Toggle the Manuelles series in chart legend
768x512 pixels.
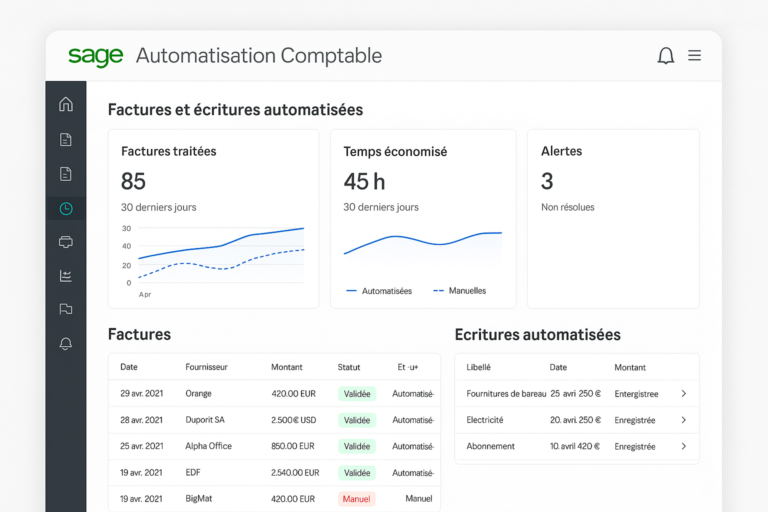coord(459,291)
